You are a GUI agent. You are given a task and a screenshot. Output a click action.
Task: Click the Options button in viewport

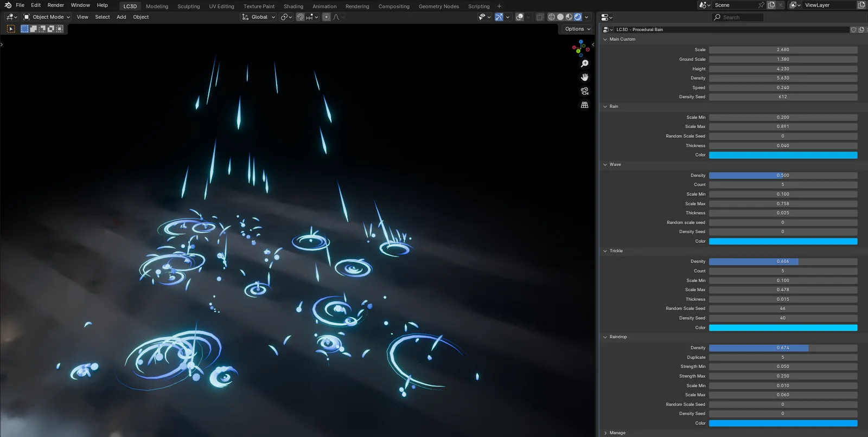(x=577, y=29)
